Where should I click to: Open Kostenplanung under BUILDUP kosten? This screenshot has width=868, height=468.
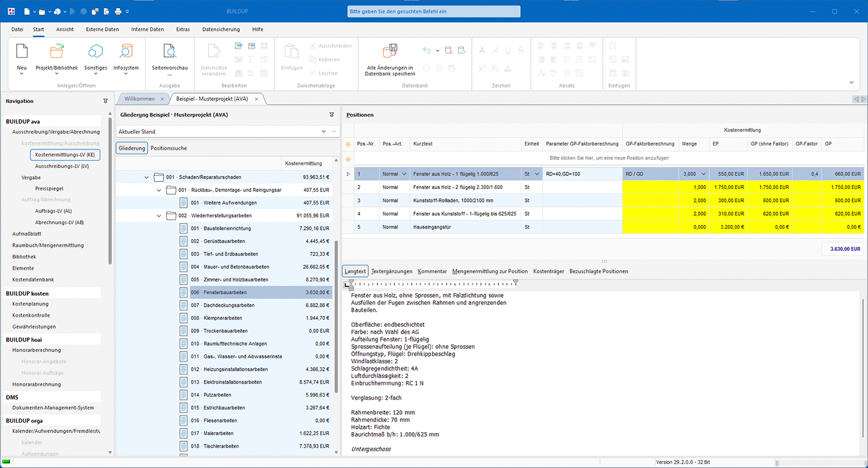click(x=30, y=304)
